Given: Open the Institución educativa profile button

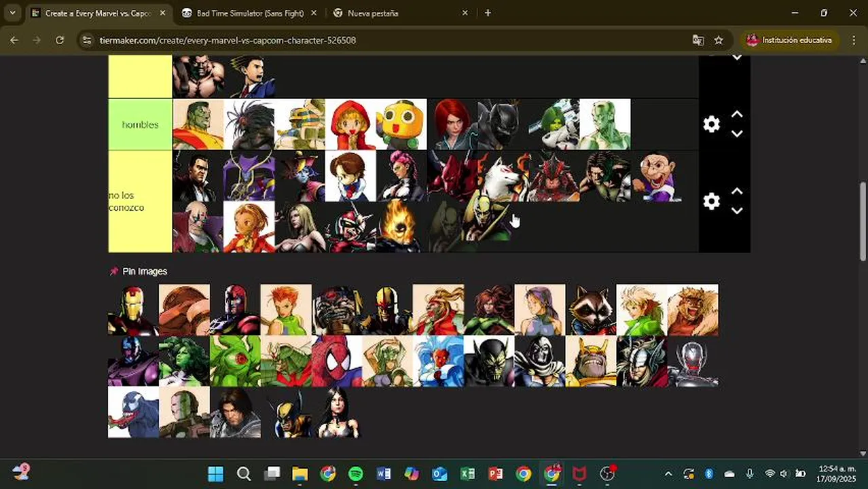Looking at the screenshot, I should [x=789, y=40].
